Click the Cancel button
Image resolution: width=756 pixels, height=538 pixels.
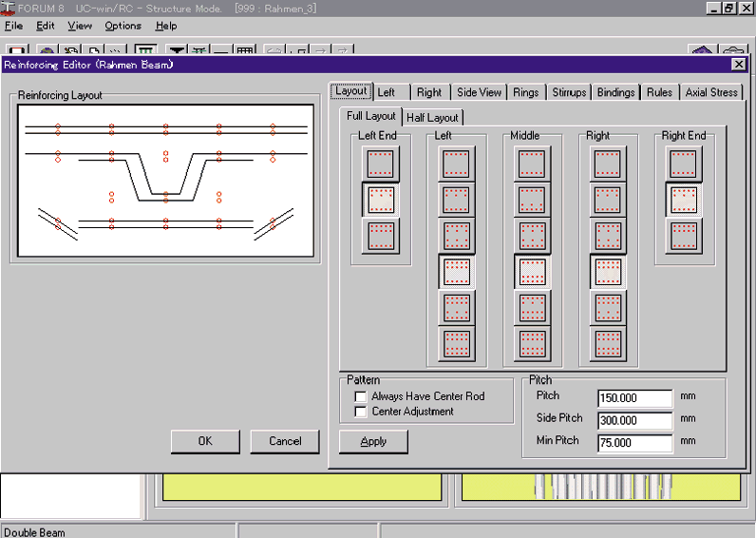point(285,441)
